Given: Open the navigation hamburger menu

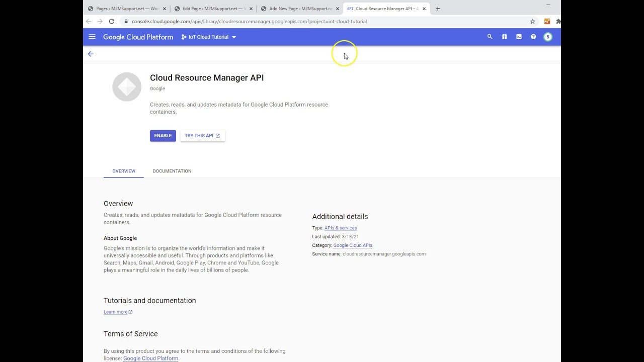Looking at the screenshot, I should 92,37.
